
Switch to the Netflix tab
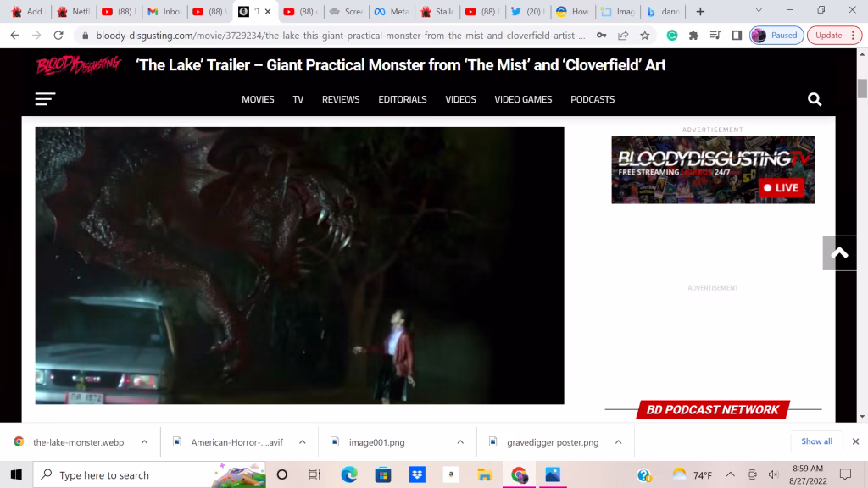click(75, 12)
